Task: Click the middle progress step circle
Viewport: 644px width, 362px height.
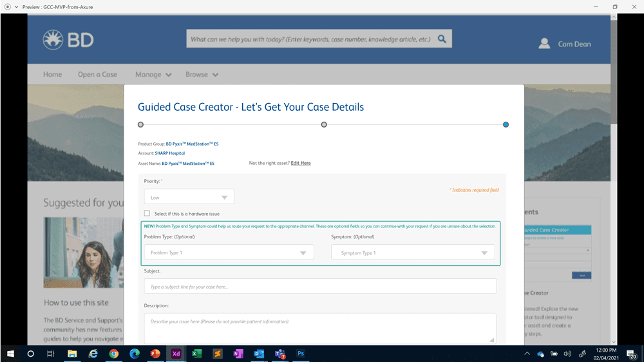Action: click(324, 124)
